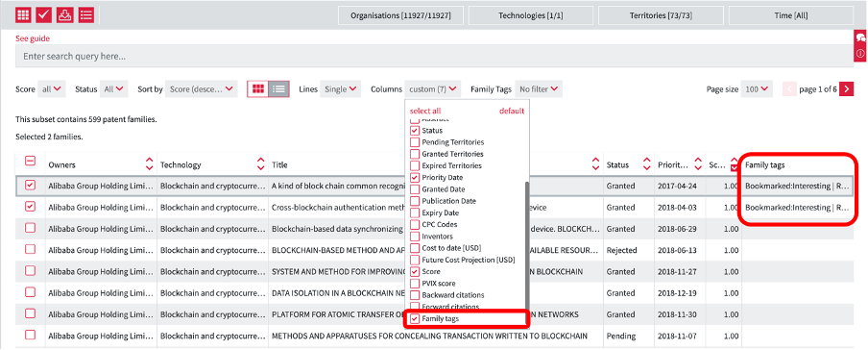Click the grid view icon in top toolbar
868x350 pixels.
tap(23, 15)
